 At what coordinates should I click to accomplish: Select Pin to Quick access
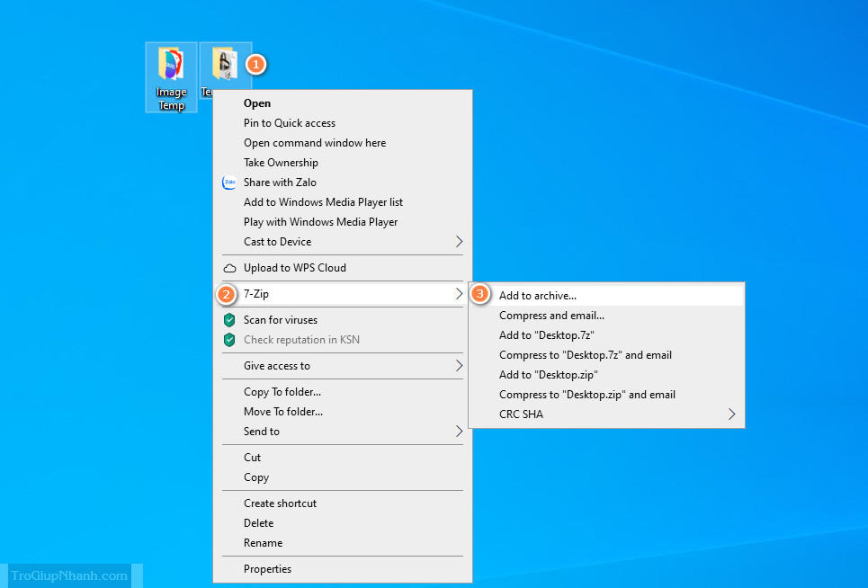[x=289, y=123]
